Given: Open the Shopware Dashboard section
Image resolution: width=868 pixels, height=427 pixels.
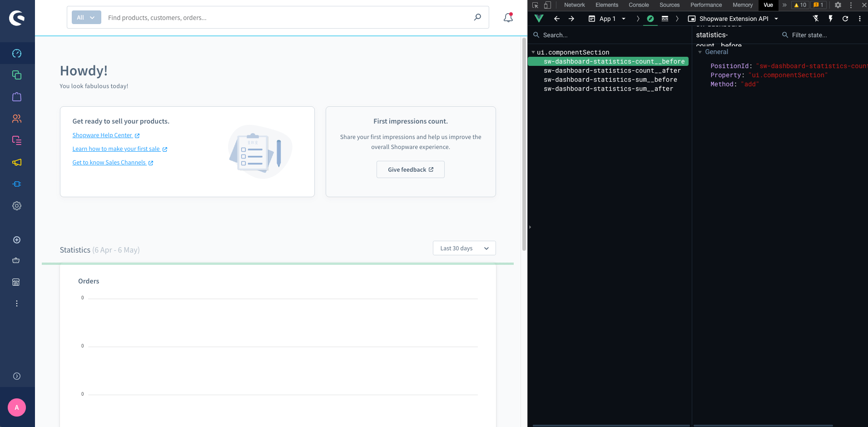Looking at the screenshot, I should coord(17,53).
